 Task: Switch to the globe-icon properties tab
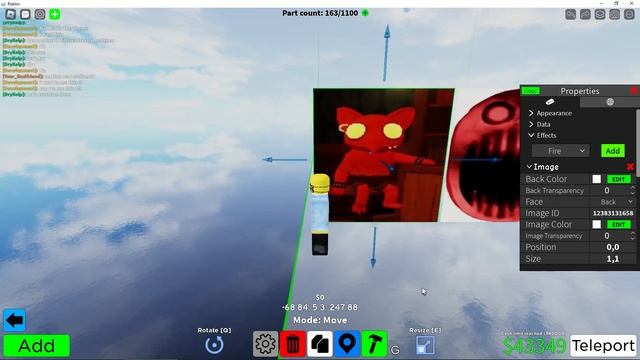pyautogui.click(x=610, y=102)
